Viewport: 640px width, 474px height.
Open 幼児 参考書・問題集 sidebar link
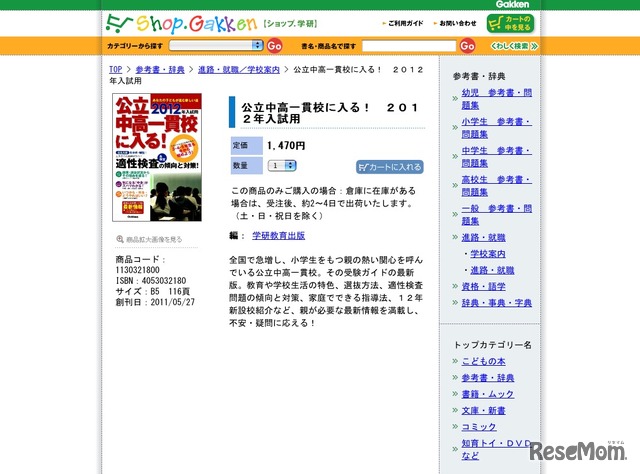pos(497,99)
